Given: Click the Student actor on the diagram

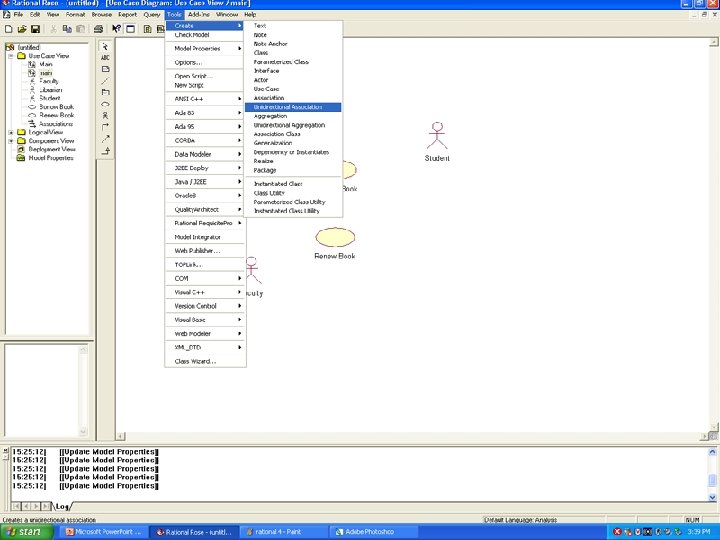Looking at the screenshot, I should tap(437, 136).
